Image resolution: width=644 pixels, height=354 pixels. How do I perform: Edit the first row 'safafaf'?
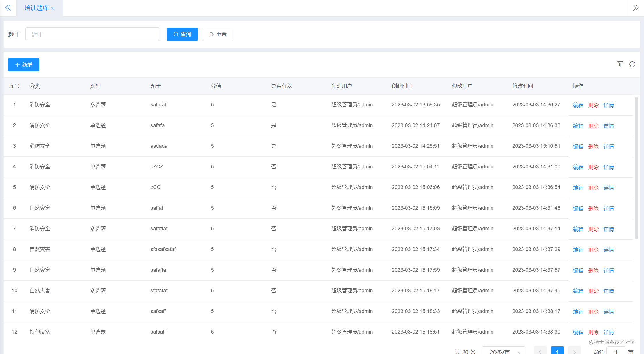[578, 105]
